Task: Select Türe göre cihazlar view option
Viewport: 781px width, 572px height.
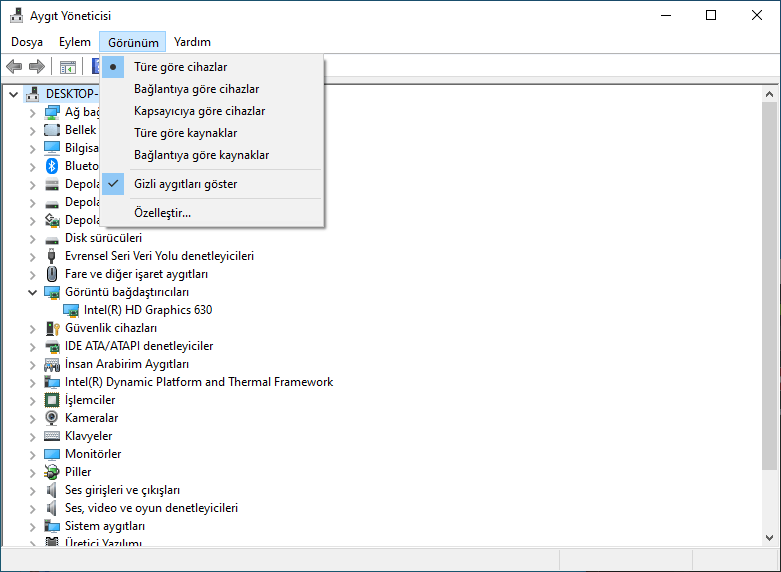Action: (212, 67)
